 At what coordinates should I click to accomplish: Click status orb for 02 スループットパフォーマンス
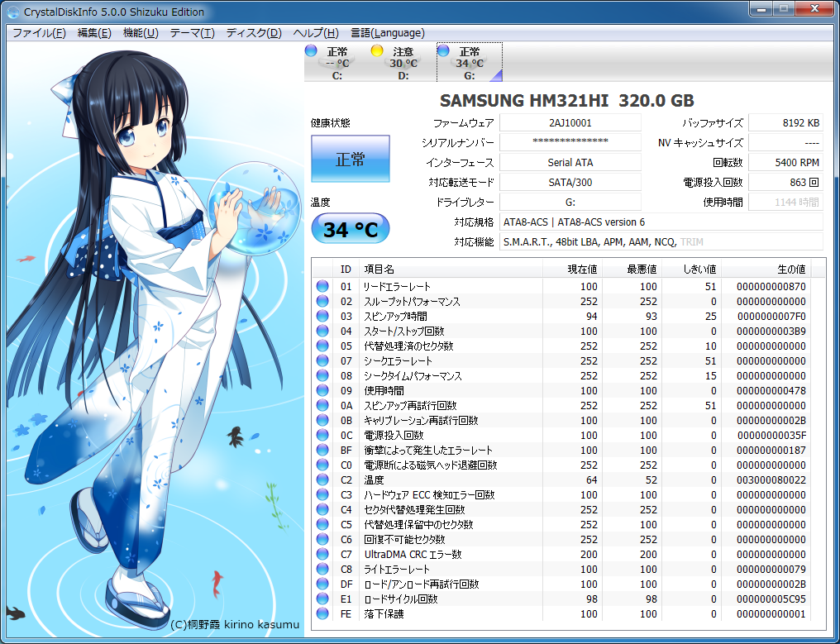(322, 301)
